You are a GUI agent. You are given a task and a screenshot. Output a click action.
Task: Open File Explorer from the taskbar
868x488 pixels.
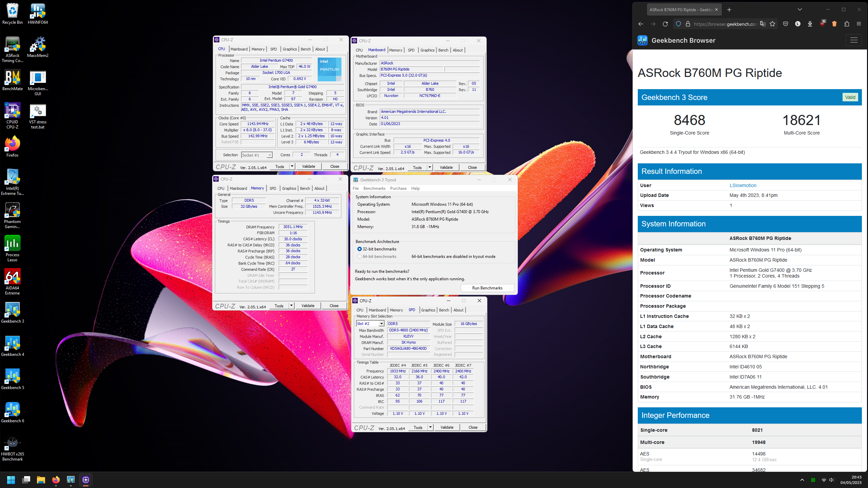[41, 480]
